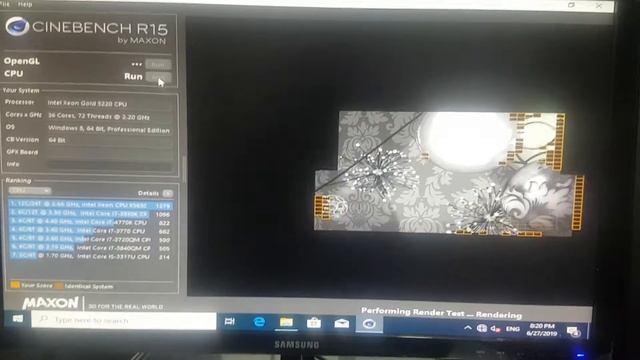Open Task View on the taskbar
Viewport: 640px width, 360px height.
tap(229, 322)
